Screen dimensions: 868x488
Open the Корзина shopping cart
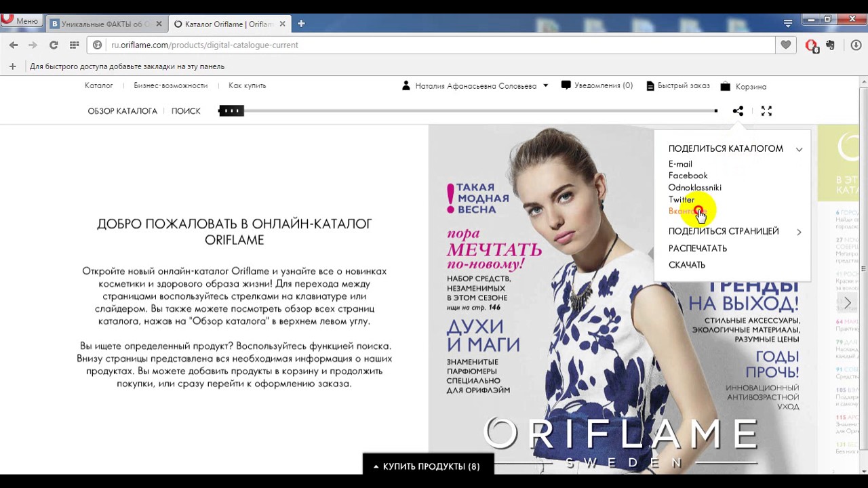pyautogui.click(x=743, y=86)
